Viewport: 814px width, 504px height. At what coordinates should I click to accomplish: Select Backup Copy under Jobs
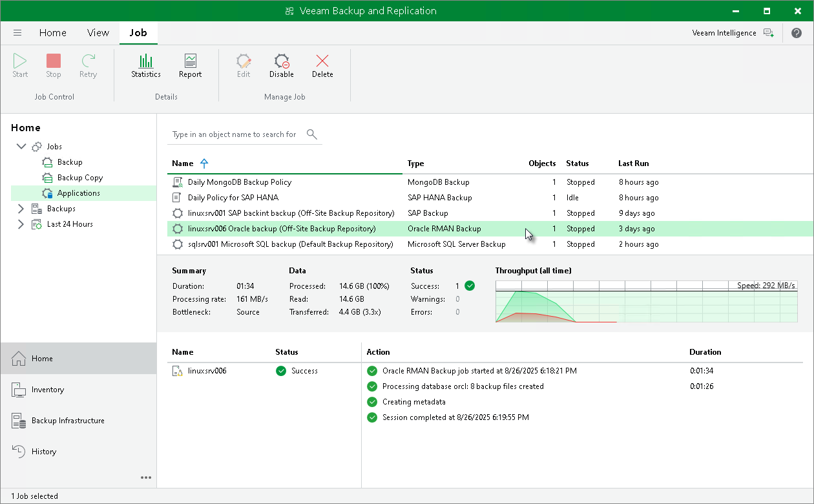click(79, 178)
